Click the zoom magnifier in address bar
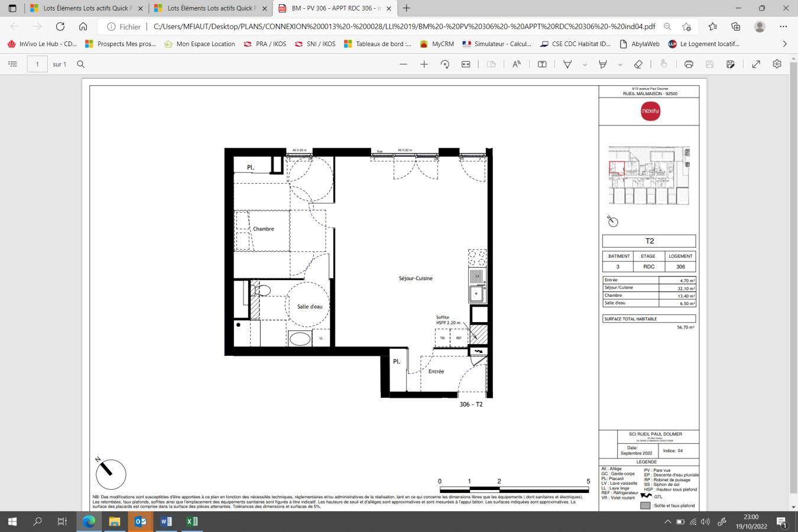This screenshot has height=532, width=798. [667, 27]
